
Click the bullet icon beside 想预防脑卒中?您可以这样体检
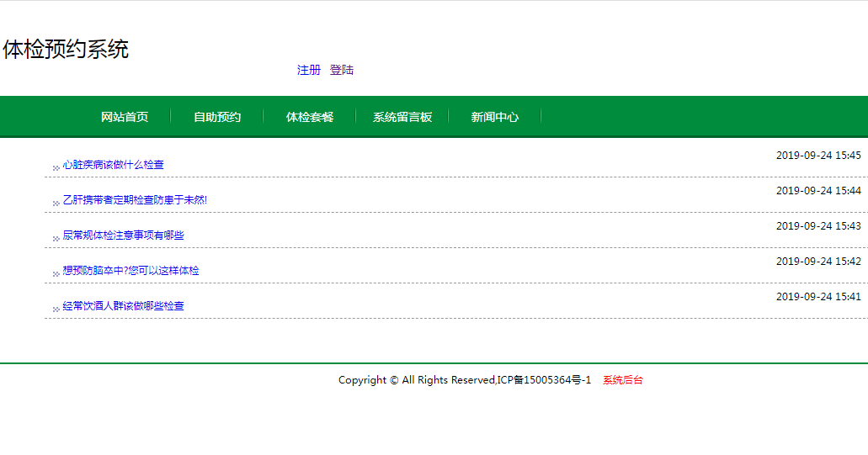coord(56,274)
